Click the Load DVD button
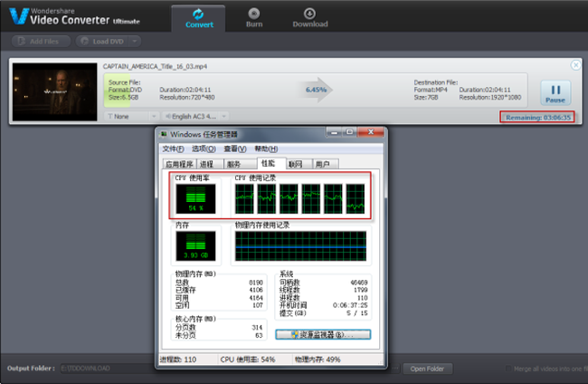This screenshot has width=588, height=384. [103, 42]
